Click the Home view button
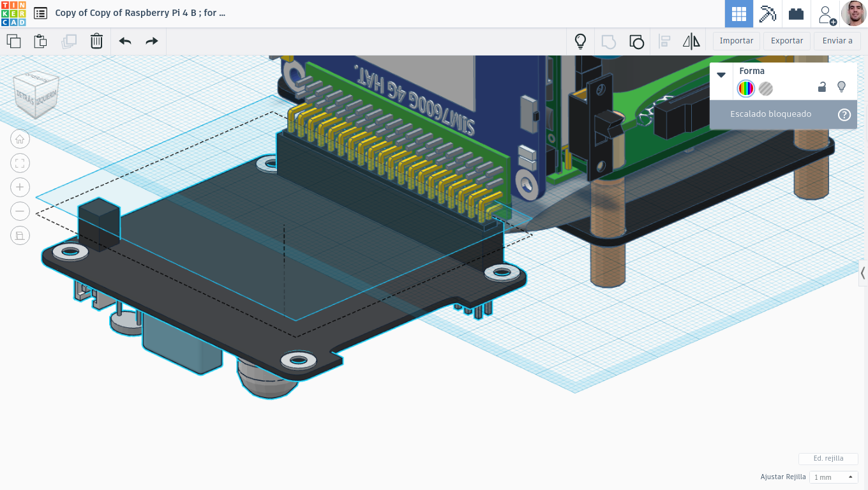 click(20, 139)
